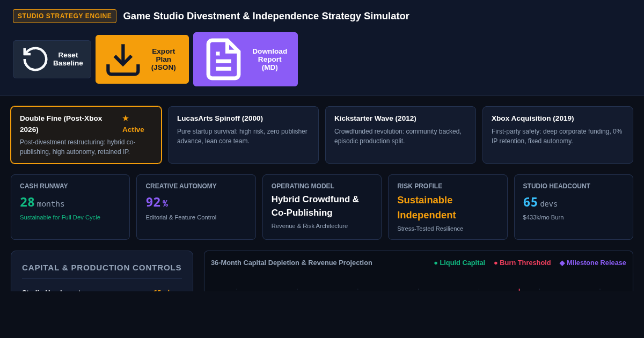644x338 pixels.
Task: Select the LucasArts Spinoff (2000) scenario
Action: click(243, 135)
